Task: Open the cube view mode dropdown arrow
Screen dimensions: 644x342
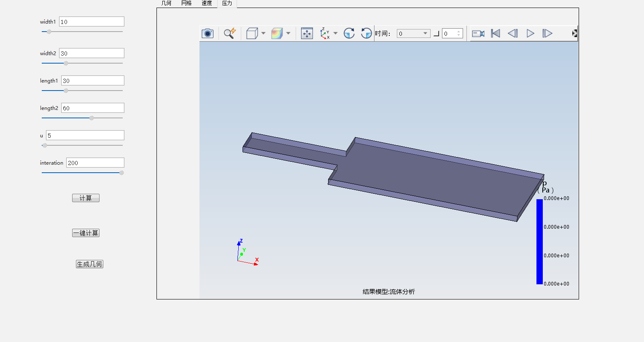Action: tap(264, 33)
